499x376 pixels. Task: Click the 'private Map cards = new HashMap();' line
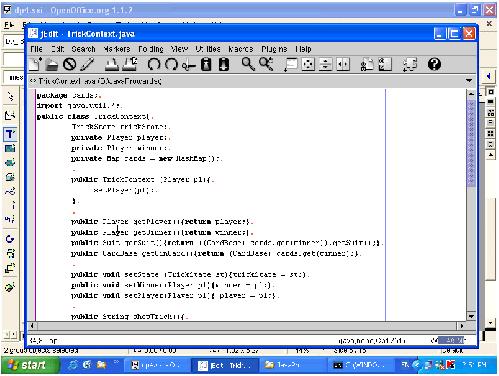(146, 158)
